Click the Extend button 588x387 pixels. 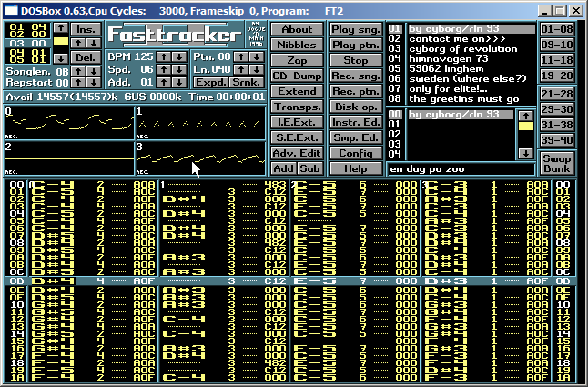[297, 91]
